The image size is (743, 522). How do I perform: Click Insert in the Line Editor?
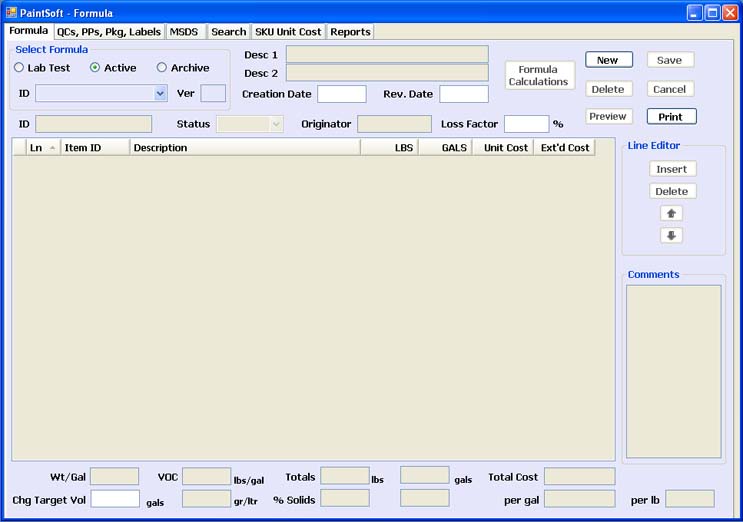click(x=672, y=169)
